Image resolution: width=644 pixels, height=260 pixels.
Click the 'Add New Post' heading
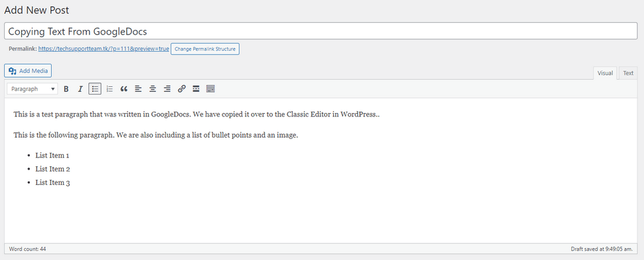coord(37,10)
